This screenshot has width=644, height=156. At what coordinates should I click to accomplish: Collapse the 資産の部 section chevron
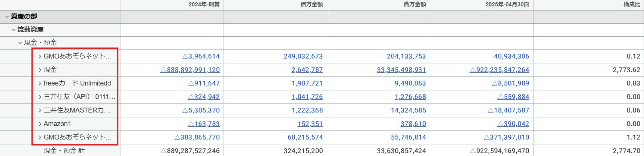click(7, 16)
